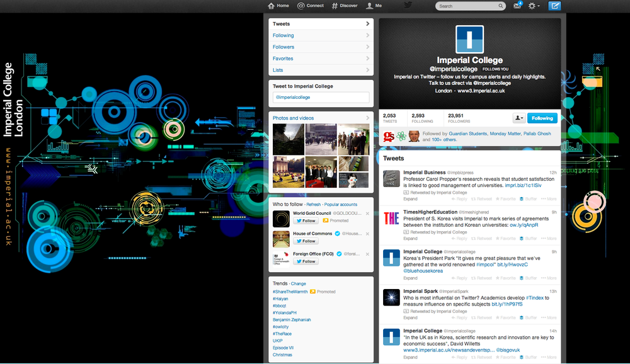Expand the Imperial Business tweet

click(x=410, y=199)
